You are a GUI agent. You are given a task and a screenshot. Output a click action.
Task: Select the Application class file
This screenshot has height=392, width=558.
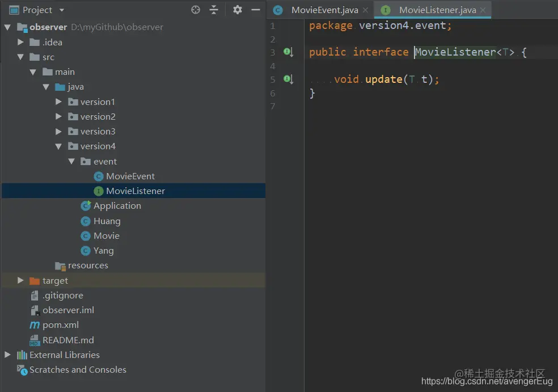(x=117, y=206)
